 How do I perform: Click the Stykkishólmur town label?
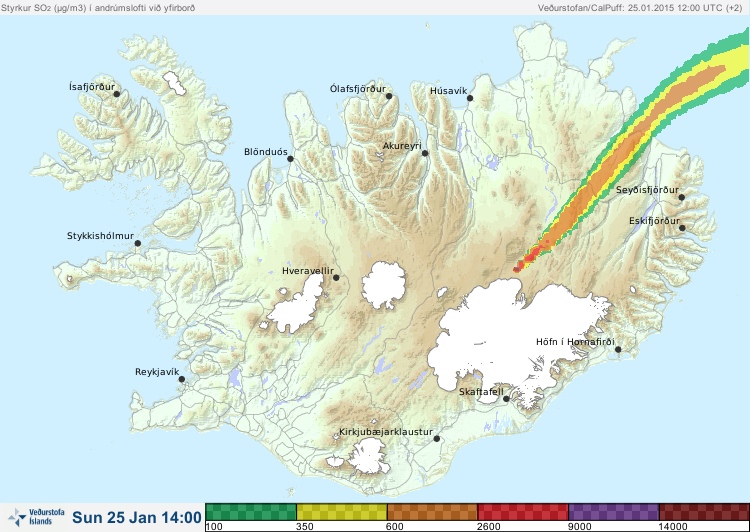[x=100, y=236]
